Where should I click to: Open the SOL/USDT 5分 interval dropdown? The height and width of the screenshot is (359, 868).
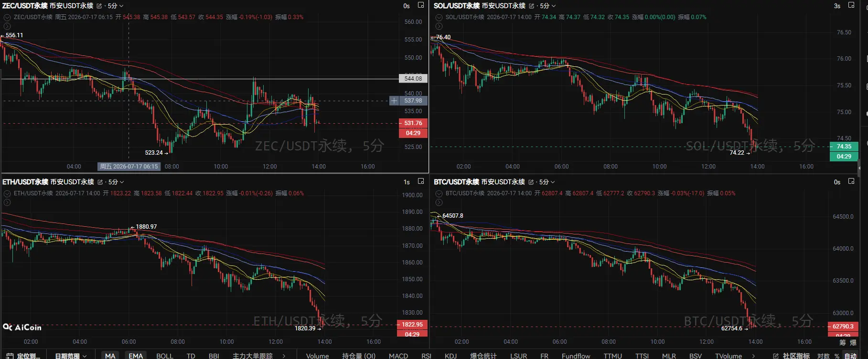click(547, 6)
